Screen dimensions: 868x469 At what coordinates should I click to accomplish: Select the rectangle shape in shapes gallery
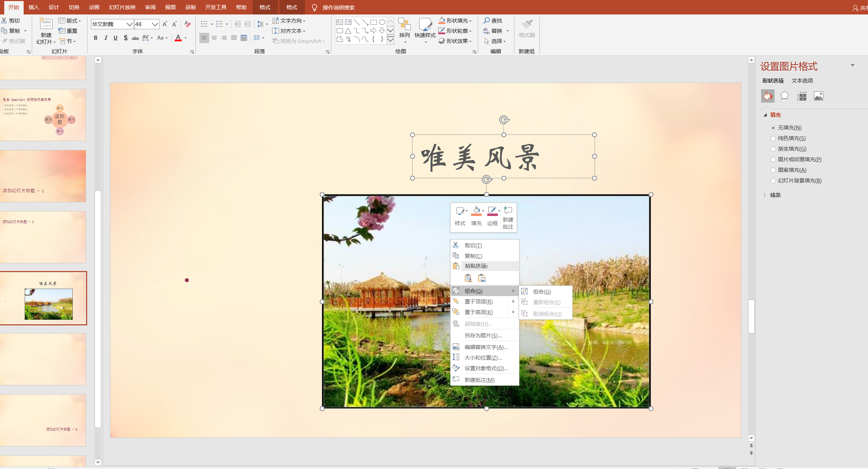click(373, 22)
